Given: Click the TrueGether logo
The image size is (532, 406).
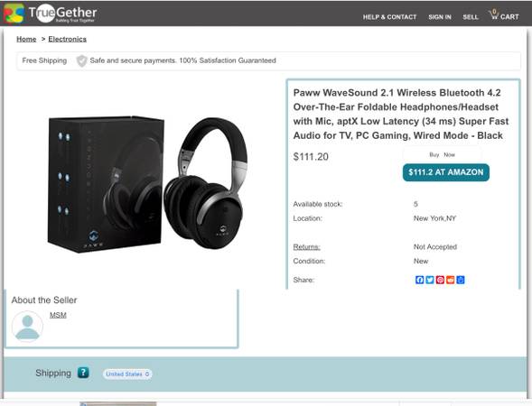Looking at the screenshot, I should [x=51, y=14].
